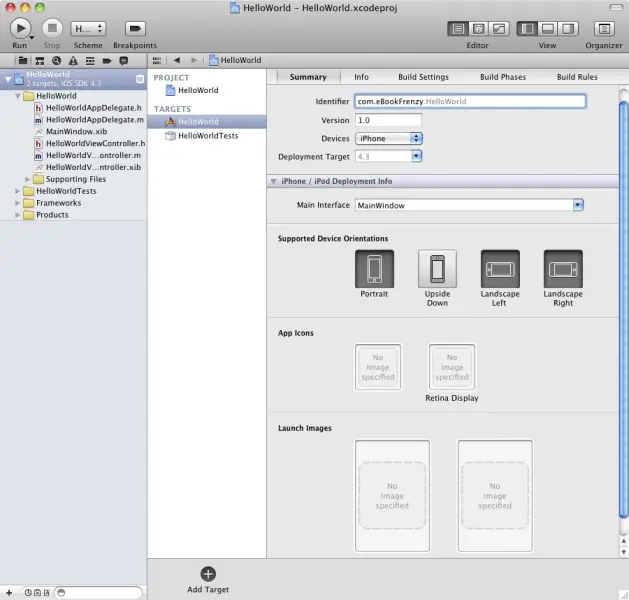Click the Run button in toolbar
The image size is (629, 600).
point(20,28)
